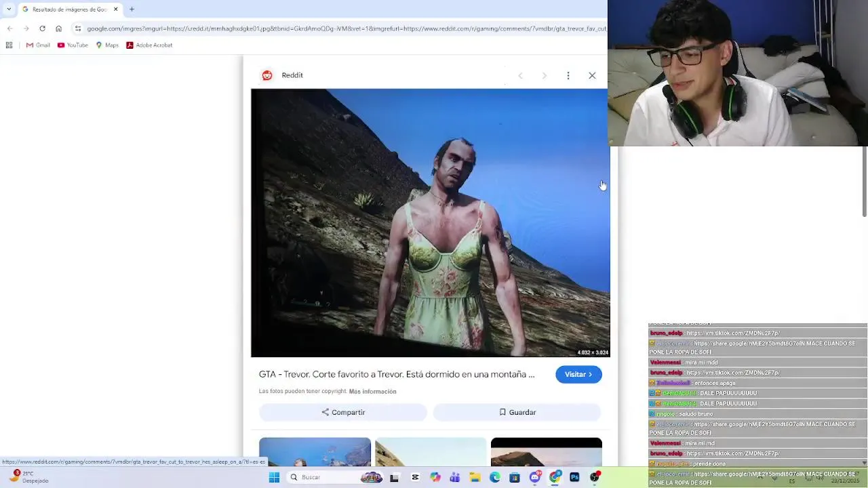Image resolution: width=868 pixels, height=488 pixels.
Task: Open File Explorer from the taskbar
Action: [x=475, y=477]
